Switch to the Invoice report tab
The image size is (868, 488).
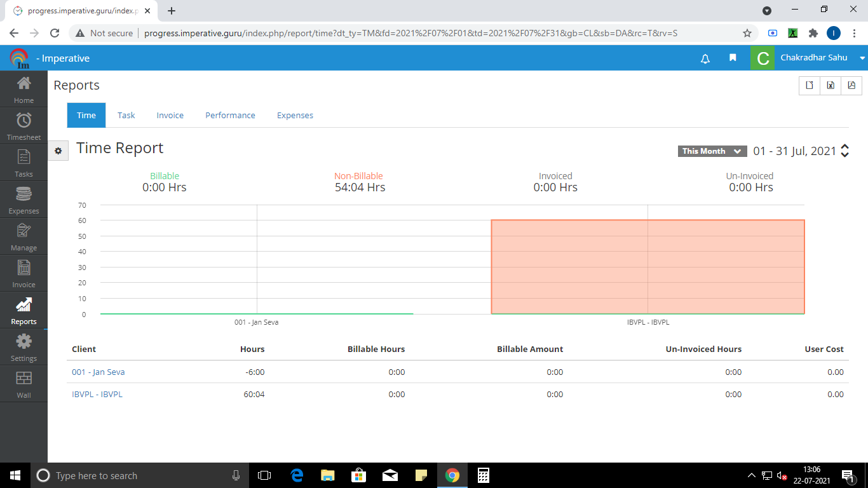(170, 115)
